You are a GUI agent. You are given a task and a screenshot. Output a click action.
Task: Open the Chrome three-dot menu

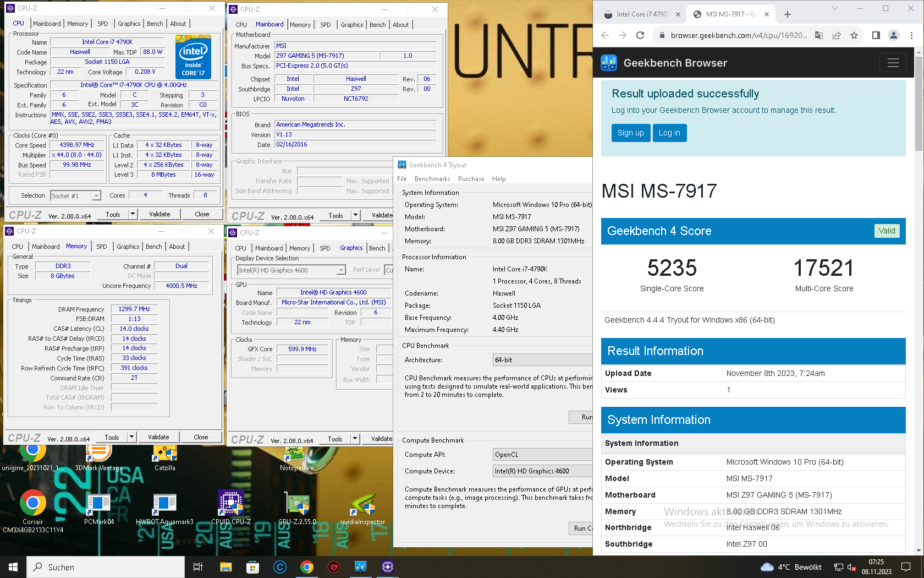912,35
